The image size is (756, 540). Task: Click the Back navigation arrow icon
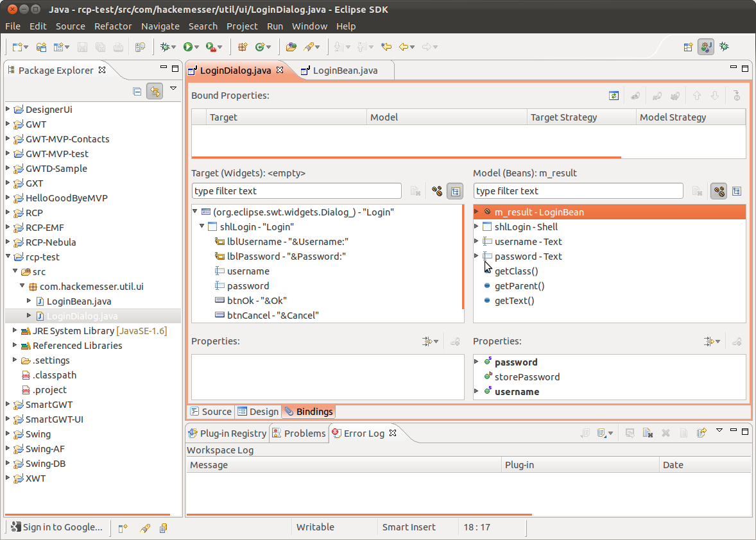click(404, 47)
